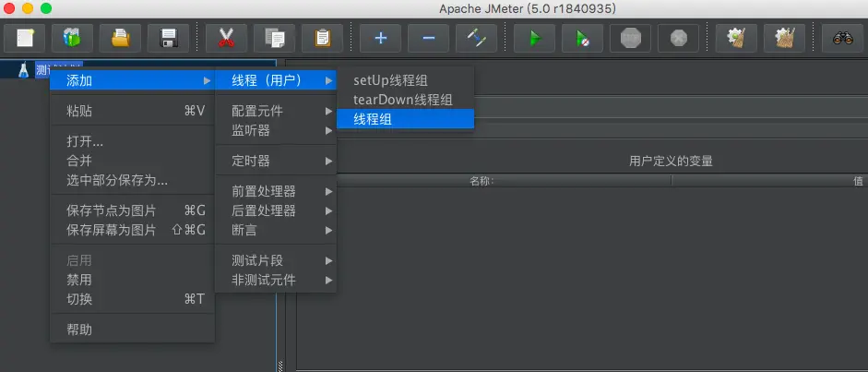This screenshot has width=868, height=372.
Task: Expand the 测试片段 submenu
Action: pos(276,260)
